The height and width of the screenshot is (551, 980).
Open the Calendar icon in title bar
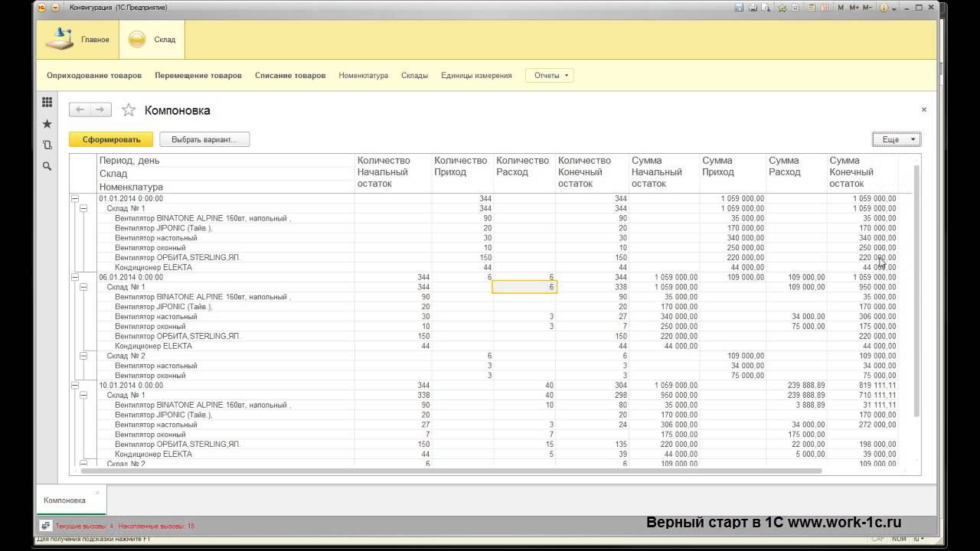(x=824, y=8)
